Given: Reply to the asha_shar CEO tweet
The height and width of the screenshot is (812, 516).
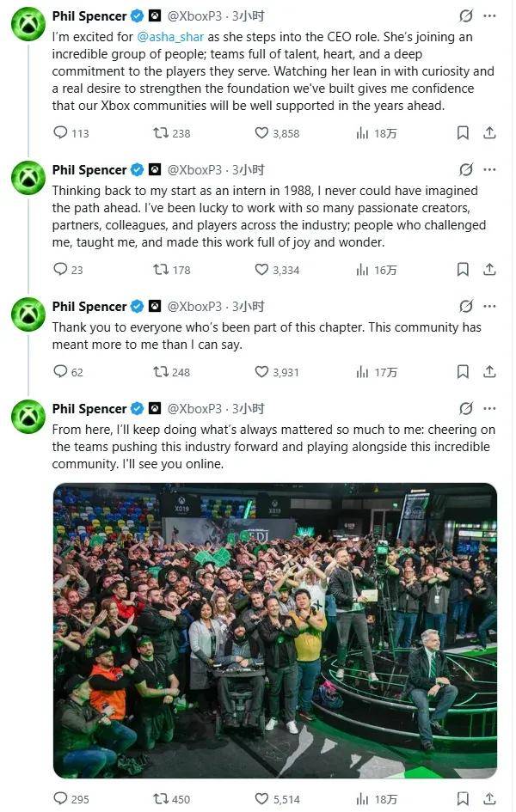Looking at the screenshot, I should pos(60,133).
